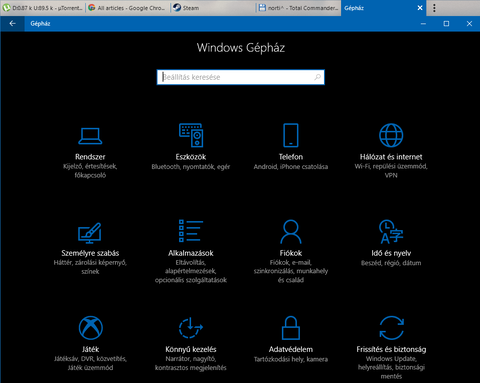Screen dimensions: 480x383
Task: Click 'Wi-Fi, repülési üzemmód, VPN' description
Action: pyautogui.click(x=391, y=171)
